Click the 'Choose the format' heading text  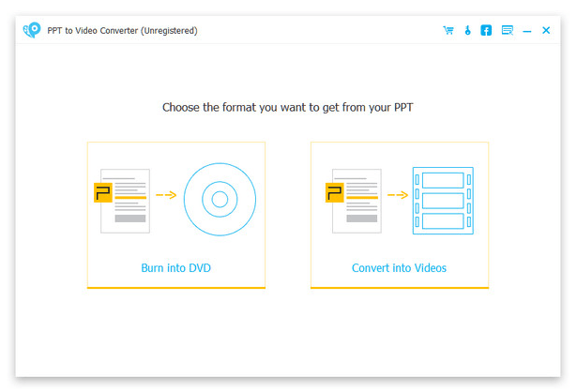pyautogui.click(x=287, y=107)
